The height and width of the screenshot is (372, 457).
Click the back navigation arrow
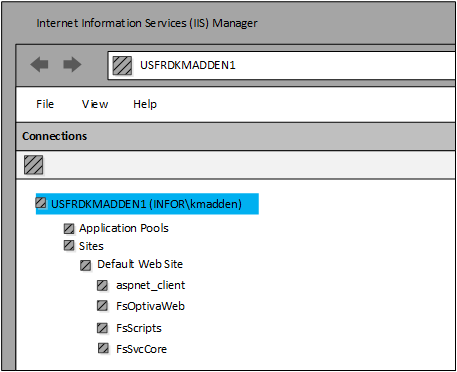point(39,64)
